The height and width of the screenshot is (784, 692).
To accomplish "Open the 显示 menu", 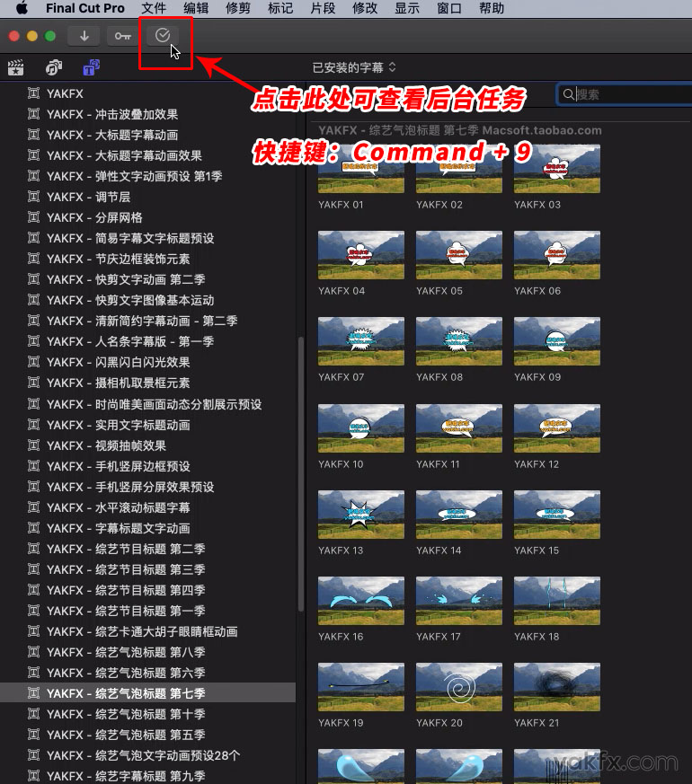I will tap(407, 8).
